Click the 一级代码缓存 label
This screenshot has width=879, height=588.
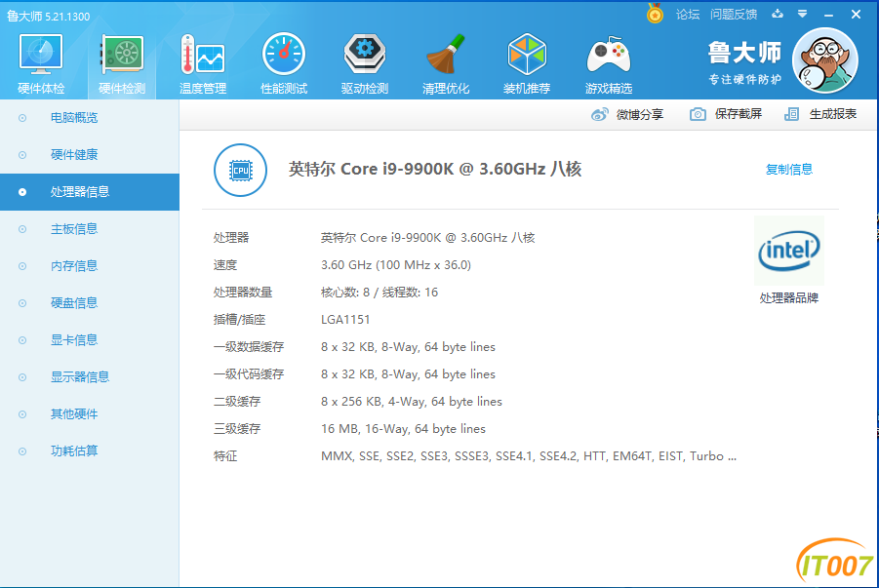[249, 373]
